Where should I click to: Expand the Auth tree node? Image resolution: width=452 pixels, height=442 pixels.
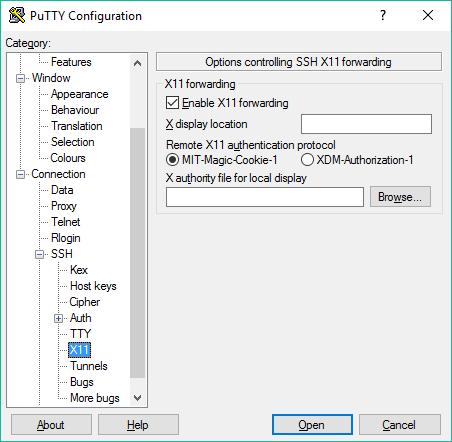(x=58, y=318)
